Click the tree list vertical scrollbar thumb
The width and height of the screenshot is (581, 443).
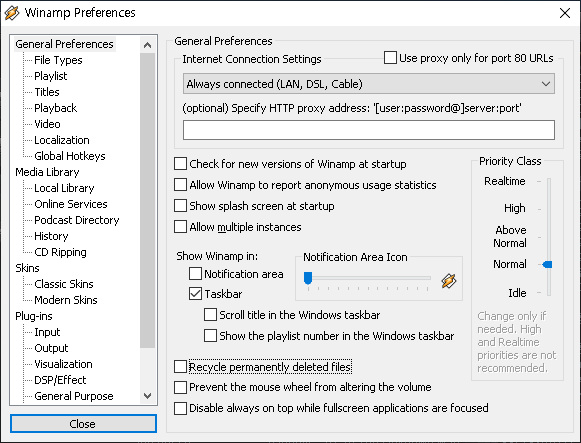(147, 200)
